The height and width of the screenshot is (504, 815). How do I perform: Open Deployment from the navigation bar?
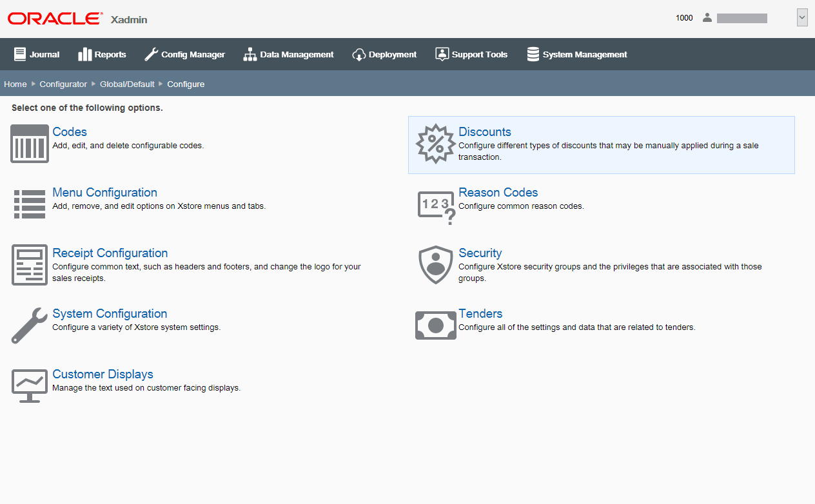pos(384,54)
